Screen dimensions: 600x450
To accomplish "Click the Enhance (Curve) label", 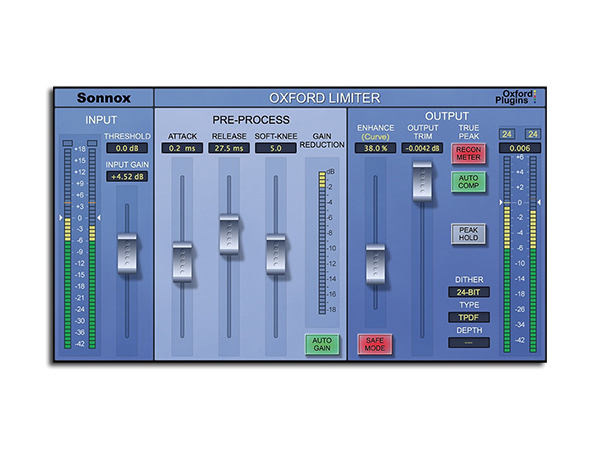I will [x=375, y=132].
